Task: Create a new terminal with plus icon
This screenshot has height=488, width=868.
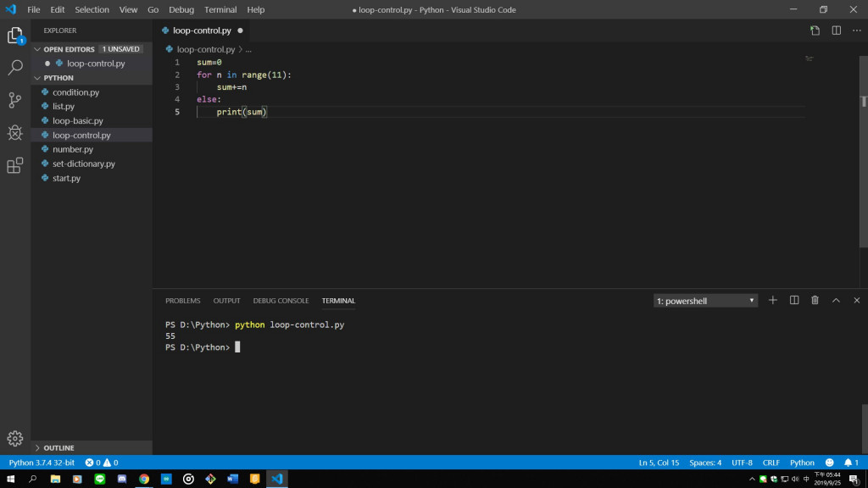Action: pyautogui.click(x=773, y=301)
